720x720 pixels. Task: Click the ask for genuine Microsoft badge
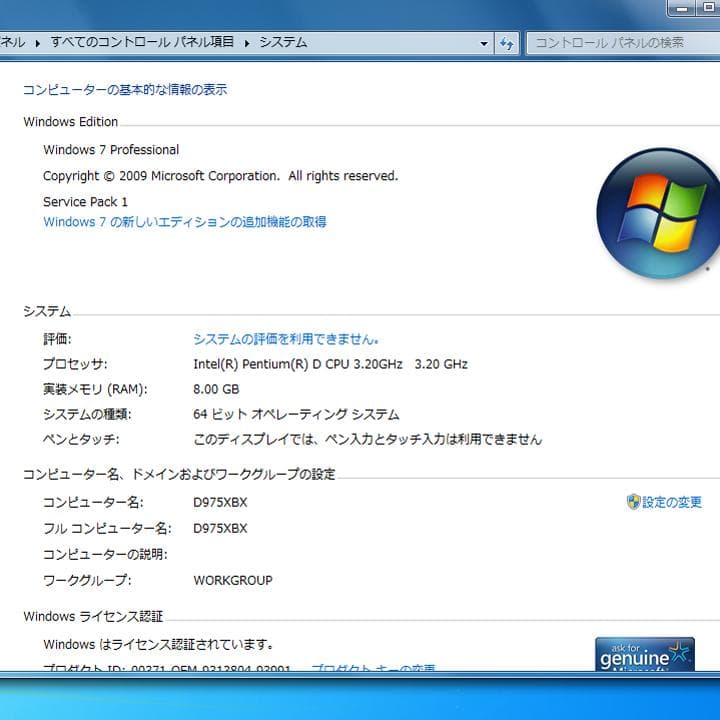tap(645, 654)
